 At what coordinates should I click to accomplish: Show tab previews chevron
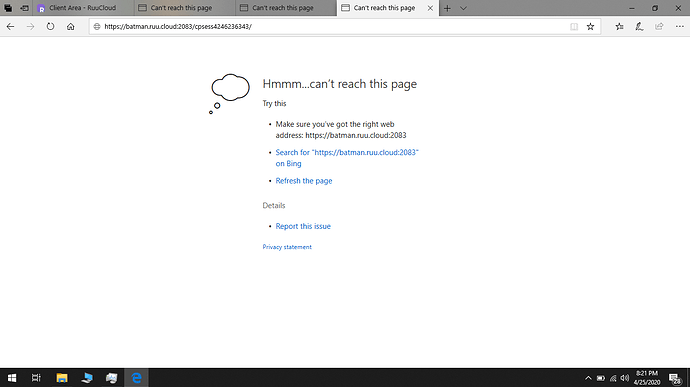click(x=463, y=8)
